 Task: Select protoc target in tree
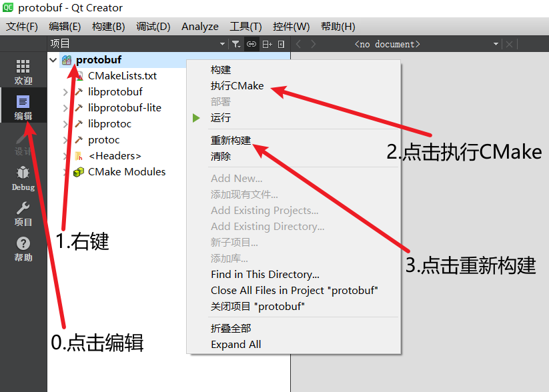click(x=103, y=140)
